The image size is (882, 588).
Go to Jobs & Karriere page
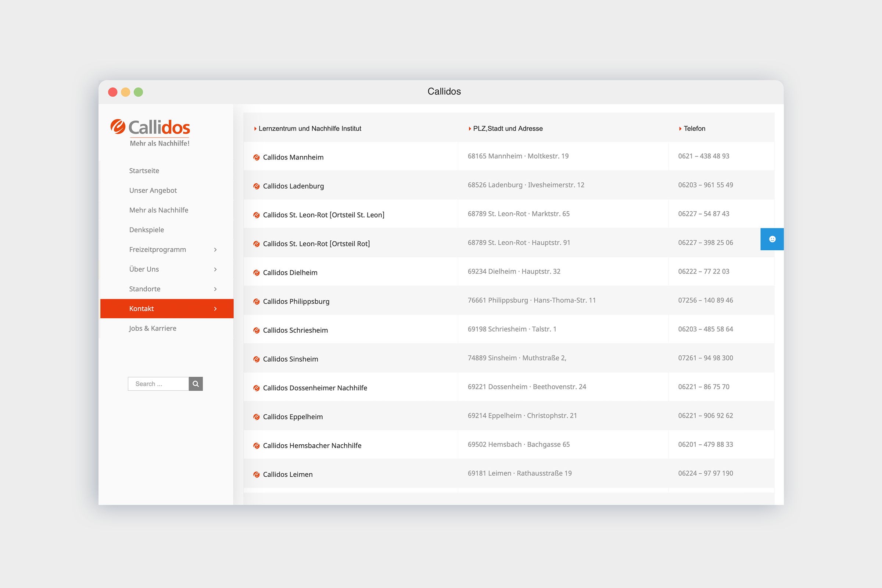[152, 328]
